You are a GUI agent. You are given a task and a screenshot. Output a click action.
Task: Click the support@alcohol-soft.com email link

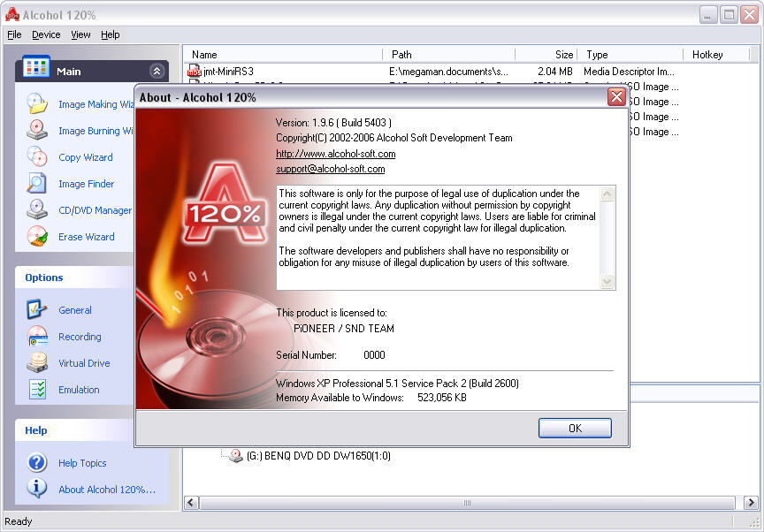pos(330,168)
